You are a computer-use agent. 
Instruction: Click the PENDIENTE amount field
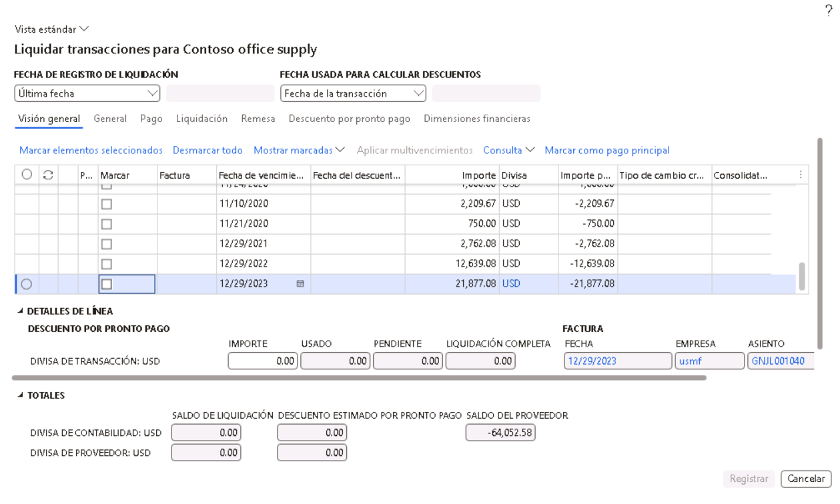(408, 360)
